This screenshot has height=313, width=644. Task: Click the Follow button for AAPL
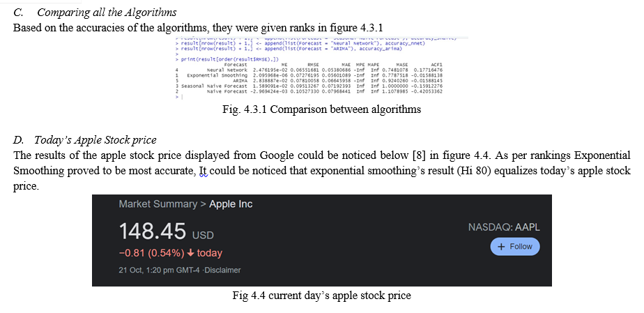coord(515,247)
